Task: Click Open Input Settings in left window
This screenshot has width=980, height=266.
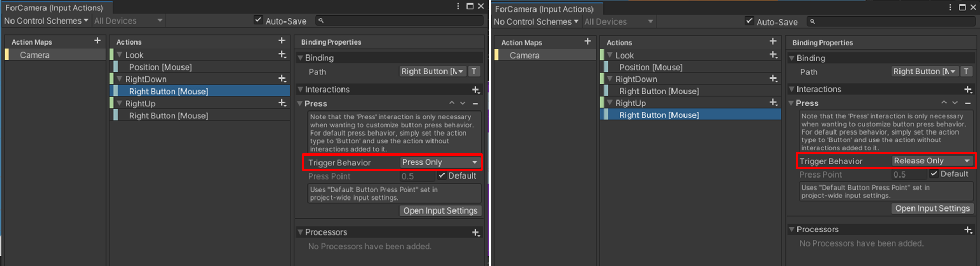Action: [x=440, y=210]
